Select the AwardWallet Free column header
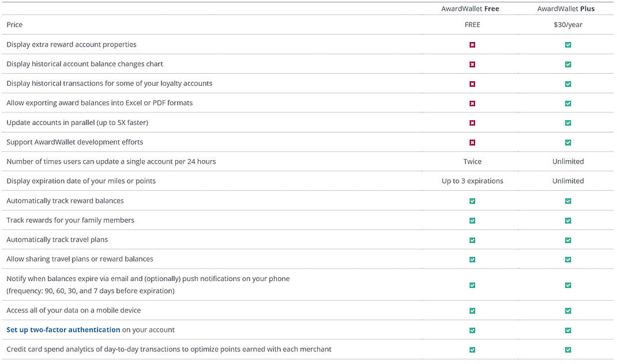Viewport: 617px width, 364px height. pyautogui.click(x=472, y=9)
